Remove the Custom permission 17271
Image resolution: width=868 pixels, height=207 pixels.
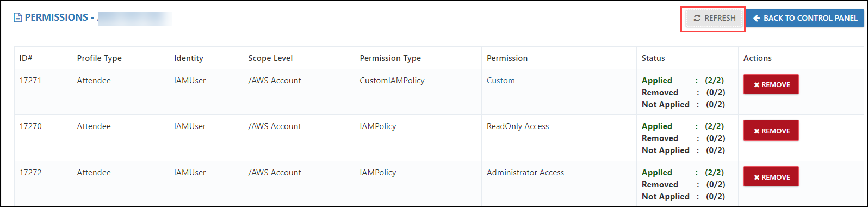pyautogui.click(x=771, y=84)
